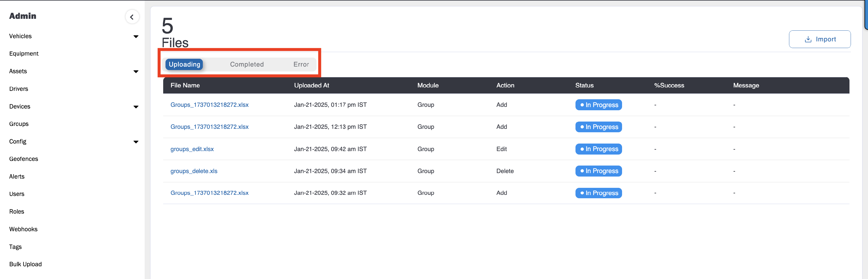Open the Drivers section
Image resolution: width=868 pixels, height=279 pixels.
point(19,89)
